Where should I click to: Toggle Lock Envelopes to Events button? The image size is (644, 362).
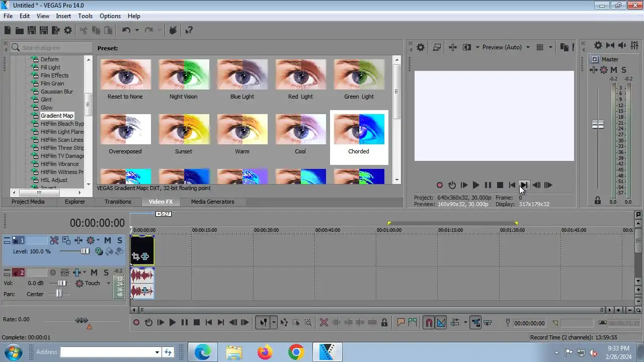[x=475, y=323]
